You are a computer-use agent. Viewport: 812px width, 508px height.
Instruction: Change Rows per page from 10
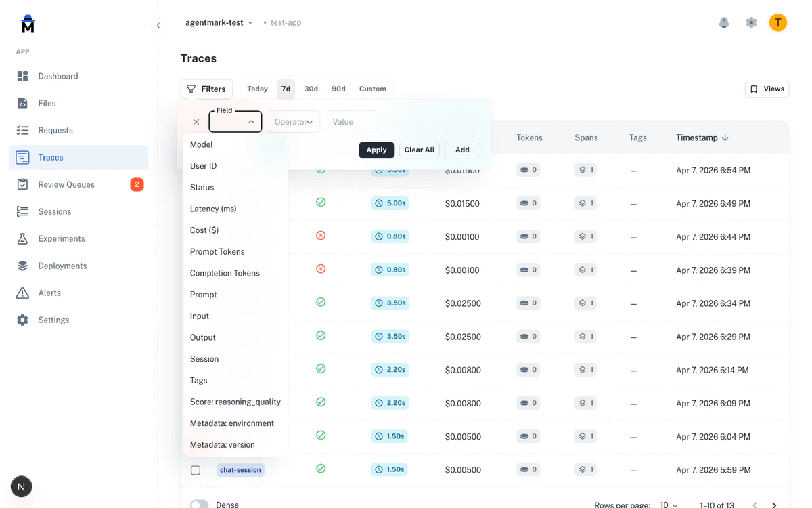click(668, 505)
